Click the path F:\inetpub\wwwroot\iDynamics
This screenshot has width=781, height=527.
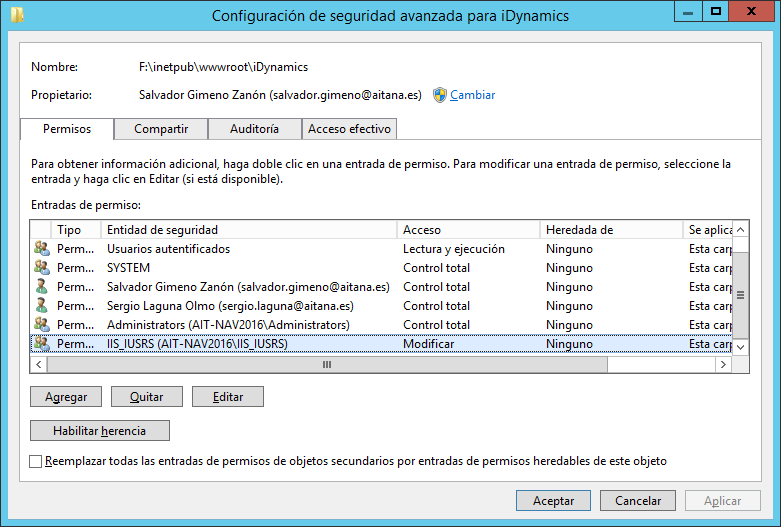[x=223, y=67]
